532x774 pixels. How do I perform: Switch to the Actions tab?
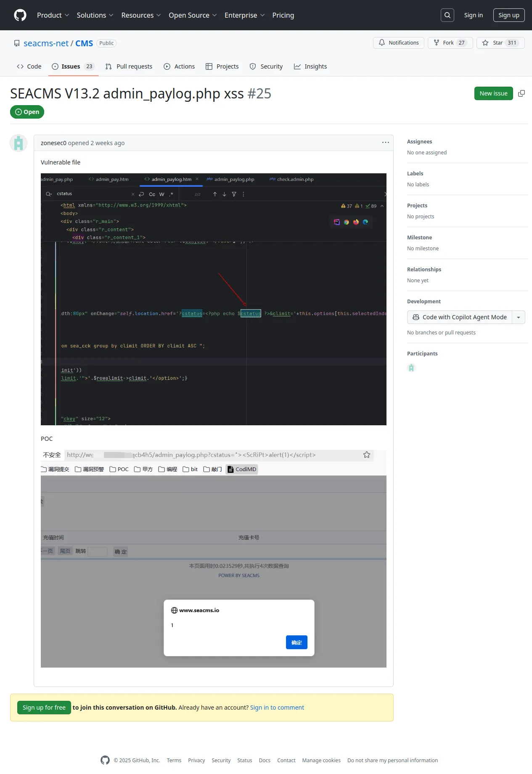[179, 66]
